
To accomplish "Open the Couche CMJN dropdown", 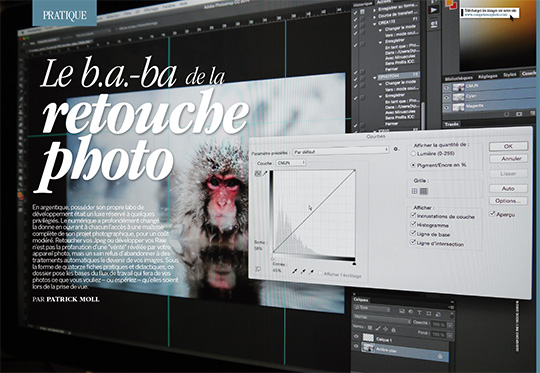I will 290,163.
